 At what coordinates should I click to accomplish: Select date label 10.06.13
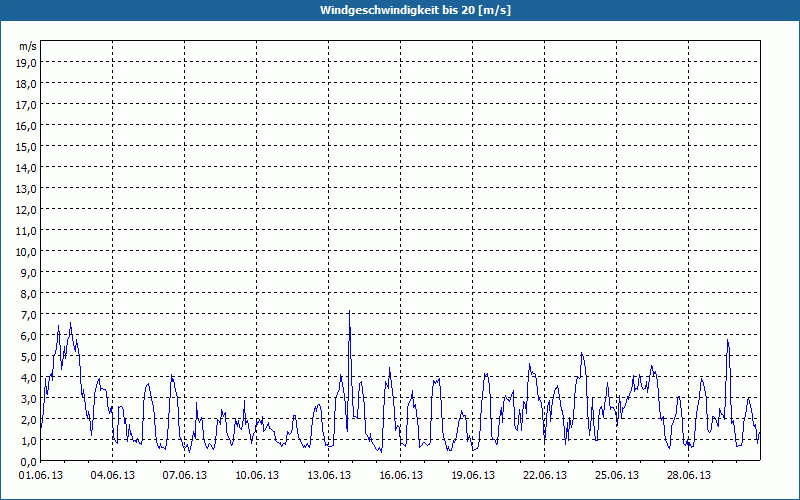click(x=257, y=476)
